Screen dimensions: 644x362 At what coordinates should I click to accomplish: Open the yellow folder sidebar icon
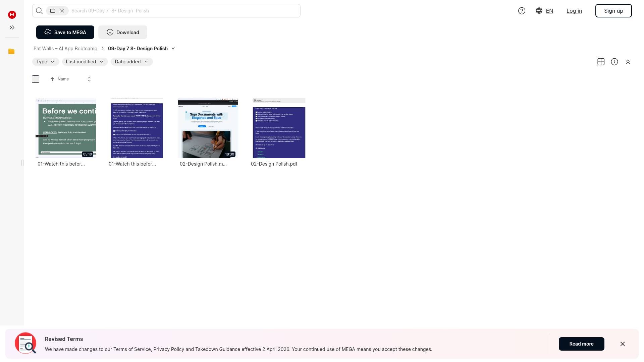click(11, 51)
